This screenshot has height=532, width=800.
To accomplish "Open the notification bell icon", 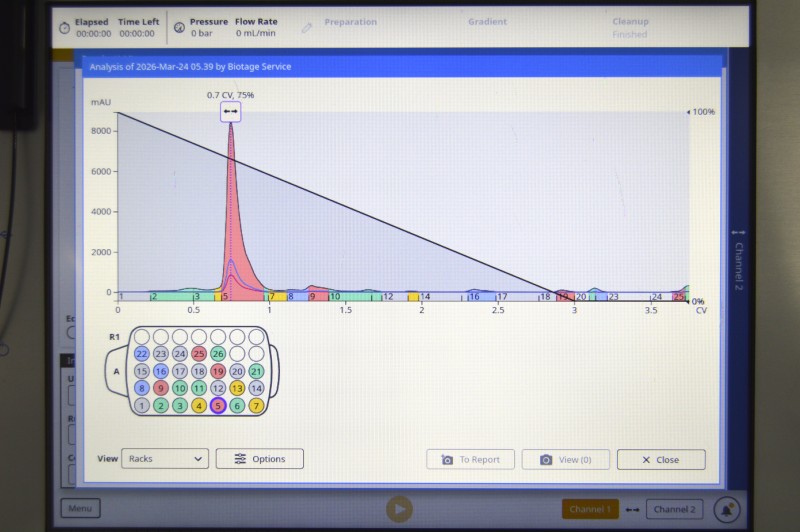I will pyautogui.click(x=728, y=509).
